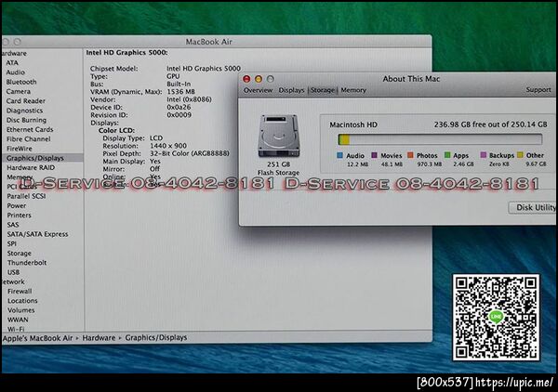Click the vendor value 'Intel (0x8086)'

189,99
